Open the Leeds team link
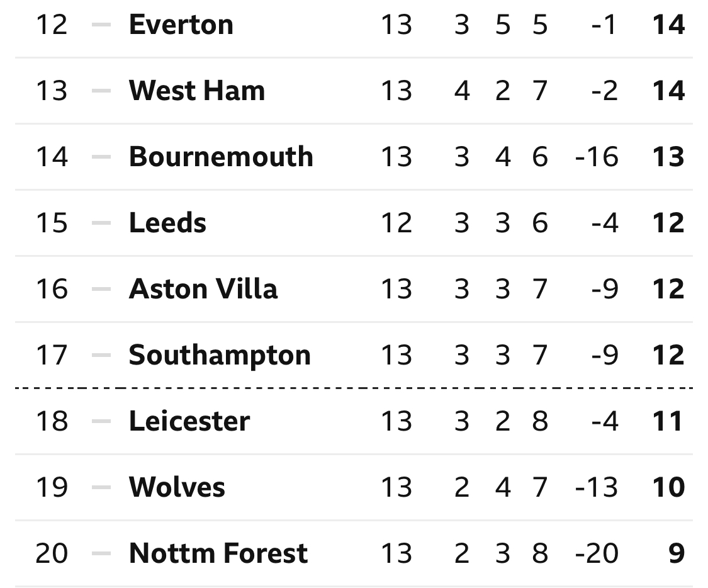Viewport: 708px width, 588px height. click(x=167, y=223)
